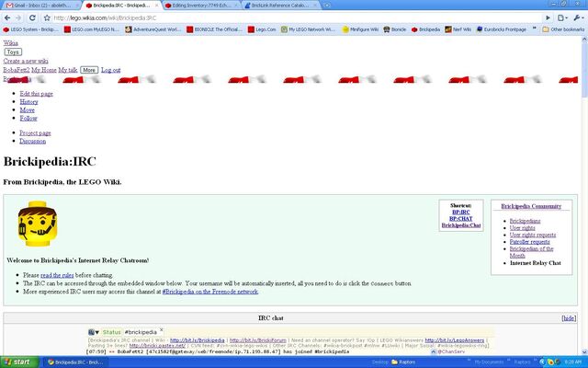Screen dimensions: 588x368
Task: Select the Brickipedia:IRC browser tab
Action: (x=120, y=6)
